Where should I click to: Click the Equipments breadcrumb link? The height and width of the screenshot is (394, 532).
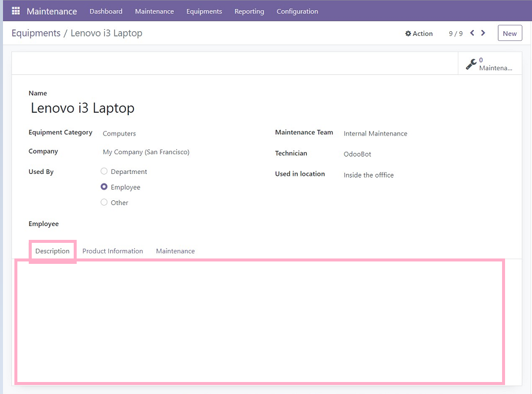point(36,33)
